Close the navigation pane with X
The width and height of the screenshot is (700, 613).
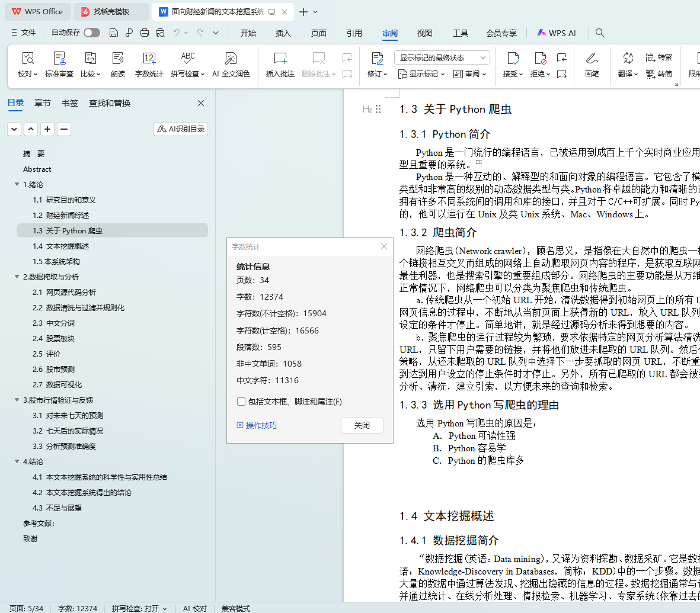[x=201, y=103]
